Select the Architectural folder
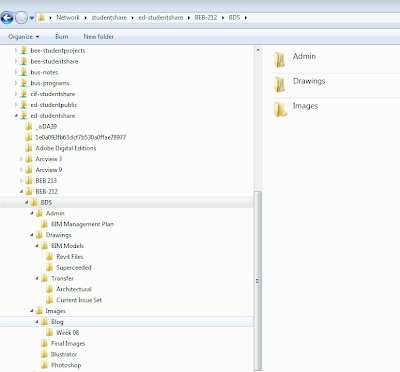The width and height of the screenshot is (400, 372). click(x=74, y=289)
